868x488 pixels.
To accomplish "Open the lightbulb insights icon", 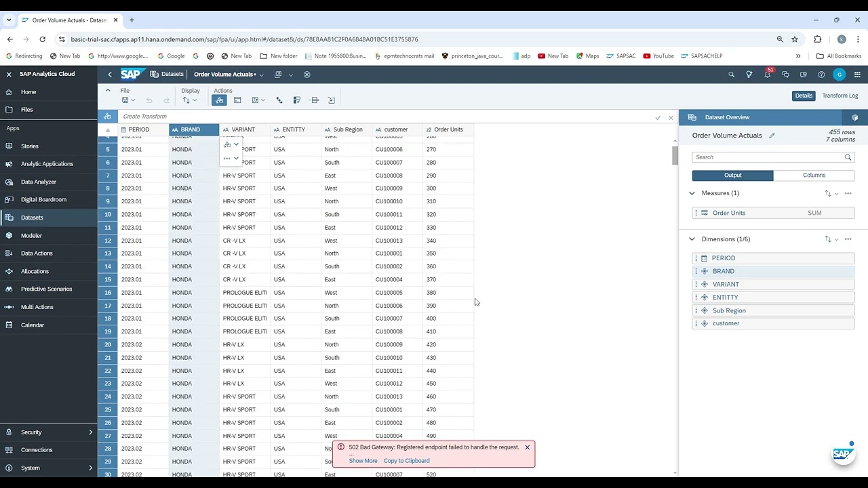I will click(x=749, y=75).
